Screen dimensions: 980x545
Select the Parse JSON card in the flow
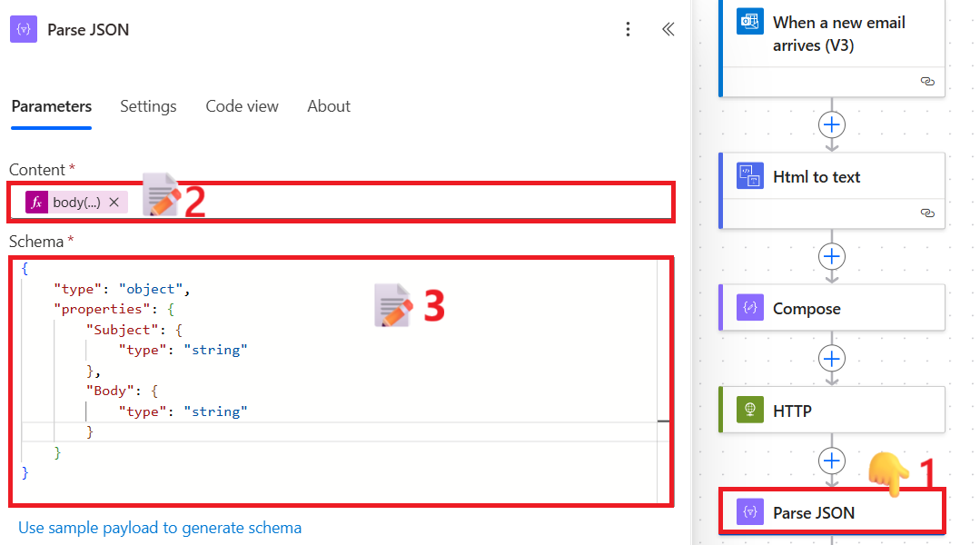[832, 511]
